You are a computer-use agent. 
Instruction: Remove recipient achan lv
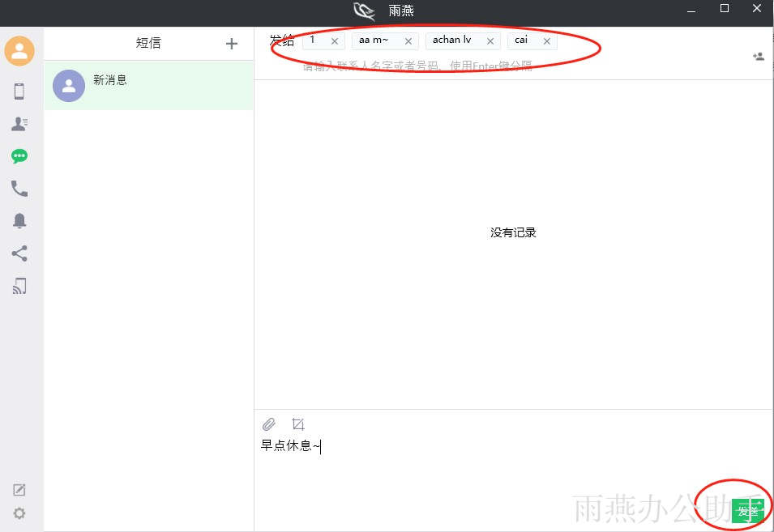pos(490,41)
